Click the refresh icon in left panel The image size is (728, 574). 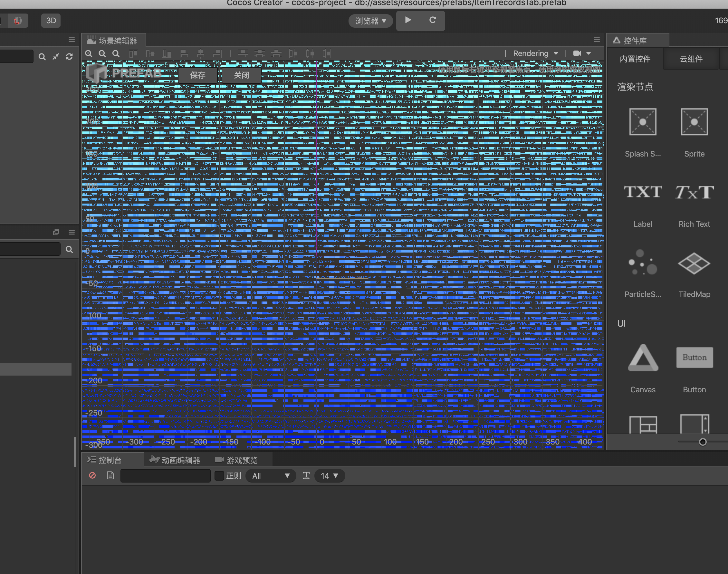(x=69, y=56)
